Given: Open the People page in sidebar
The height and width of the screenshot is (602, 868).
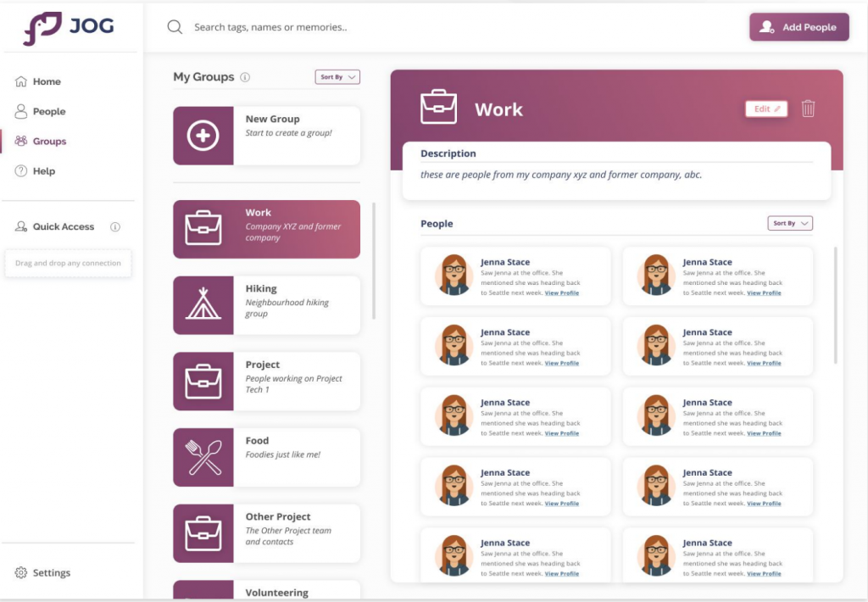Looking at the screenshot, I should tap(48, 112).
